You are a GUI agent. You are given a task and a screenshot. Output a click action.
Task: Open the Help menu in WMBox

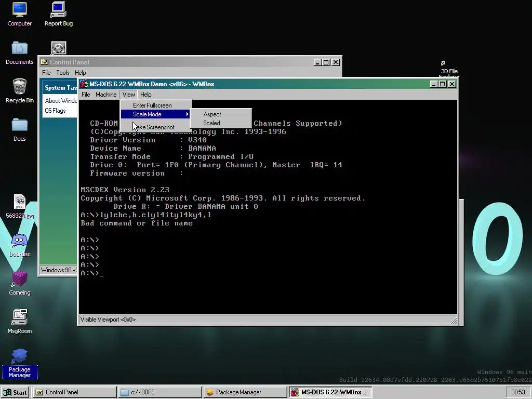click(x=146, y=95)
